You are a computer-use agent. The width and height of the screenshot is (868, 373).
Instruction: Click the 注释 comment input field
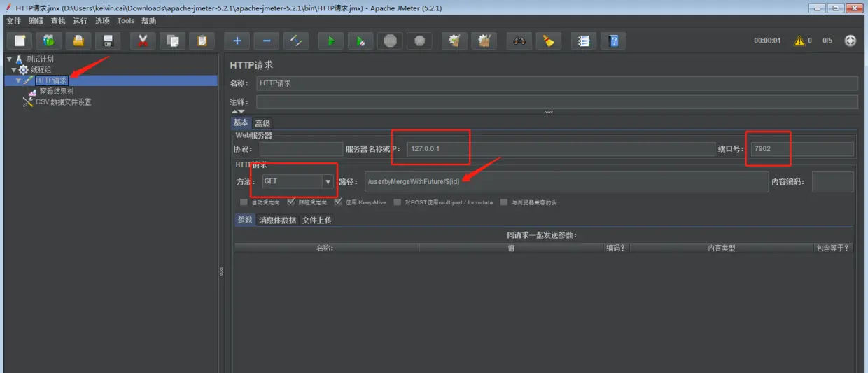[x=557, y=102]
